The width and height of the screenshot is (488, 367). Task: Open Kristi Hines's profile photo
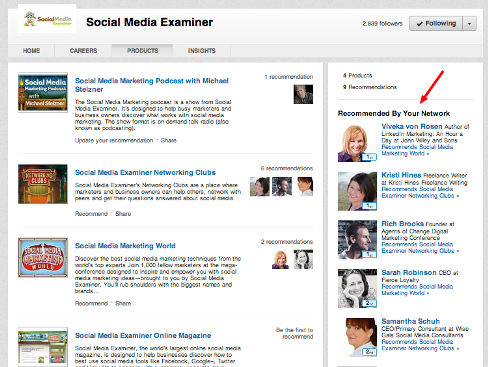(357, 191)
